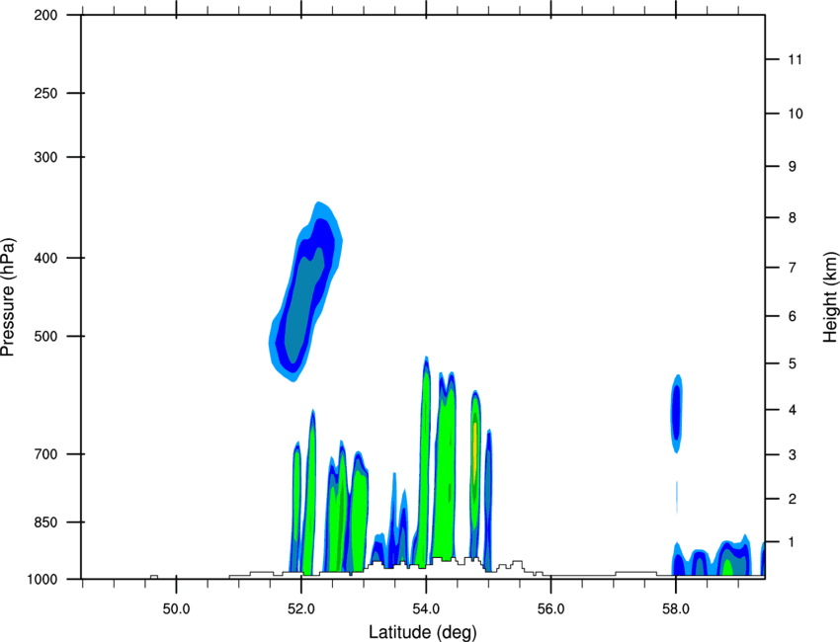The height and width of the screenshot is (642, 840).
Task: Select the 400 pressure tick label
Action: click(x=45, y=258)
